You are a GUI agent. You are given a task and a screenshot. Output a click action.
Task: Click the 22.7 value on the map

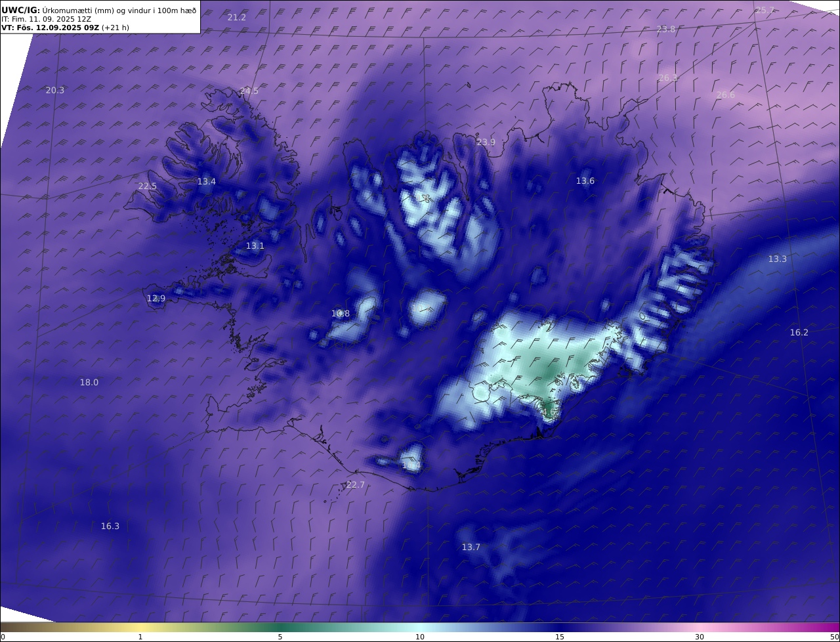click(355, 484)
